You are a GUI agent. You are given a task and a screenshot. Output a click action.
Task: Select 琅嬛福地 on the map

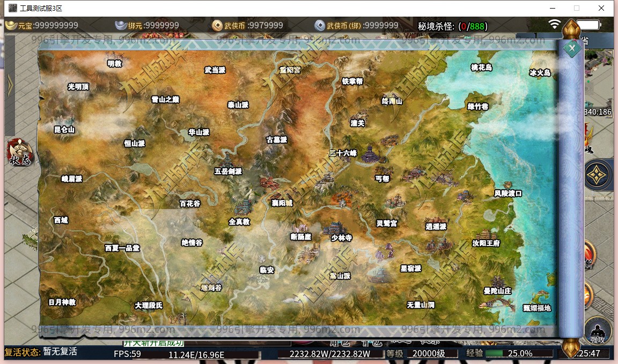click(x=537, y=308)
